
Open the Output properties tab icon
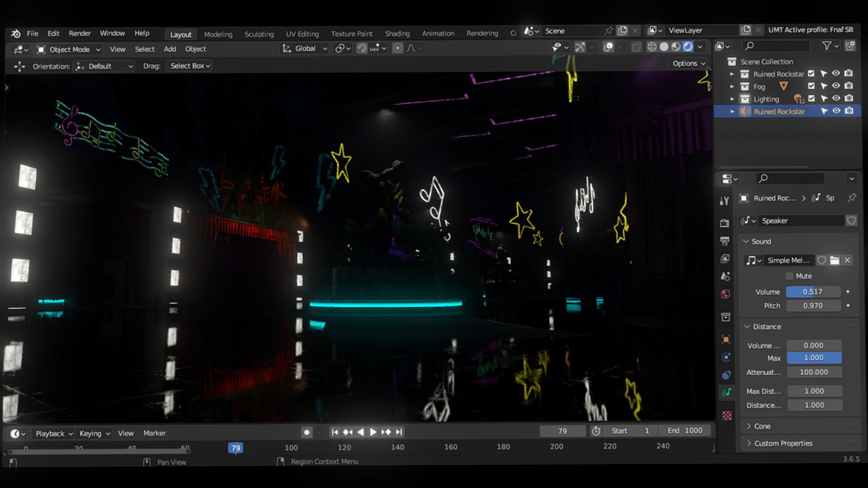point(725,241)
